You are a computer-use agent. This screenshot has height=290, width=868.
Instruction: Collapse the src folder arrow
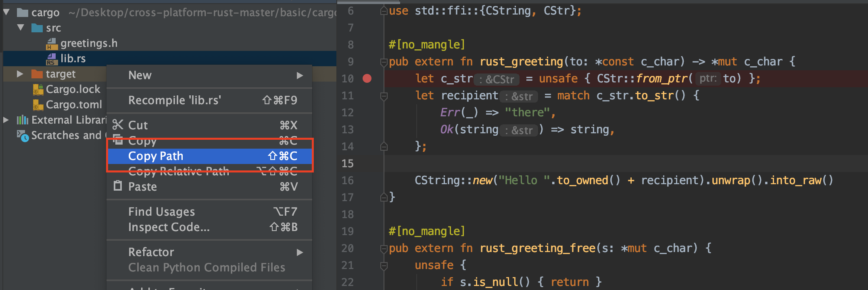tap(21, 27)
